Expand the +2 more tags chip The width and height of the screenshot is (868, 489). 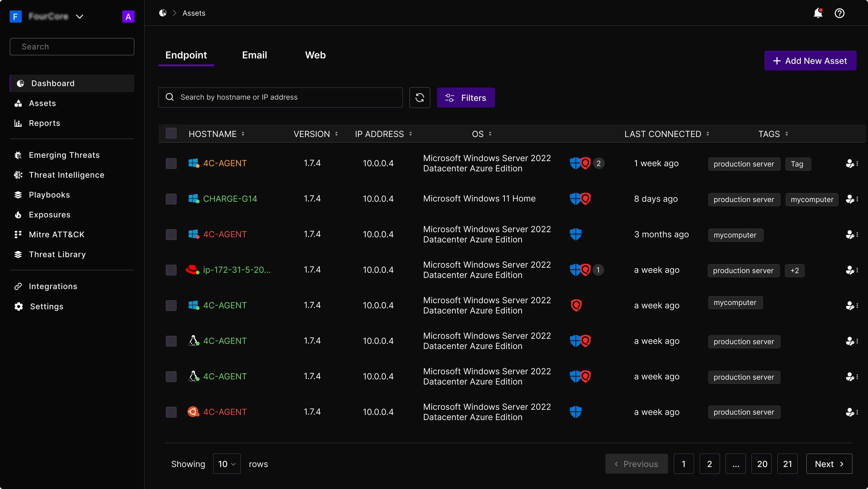794,271
